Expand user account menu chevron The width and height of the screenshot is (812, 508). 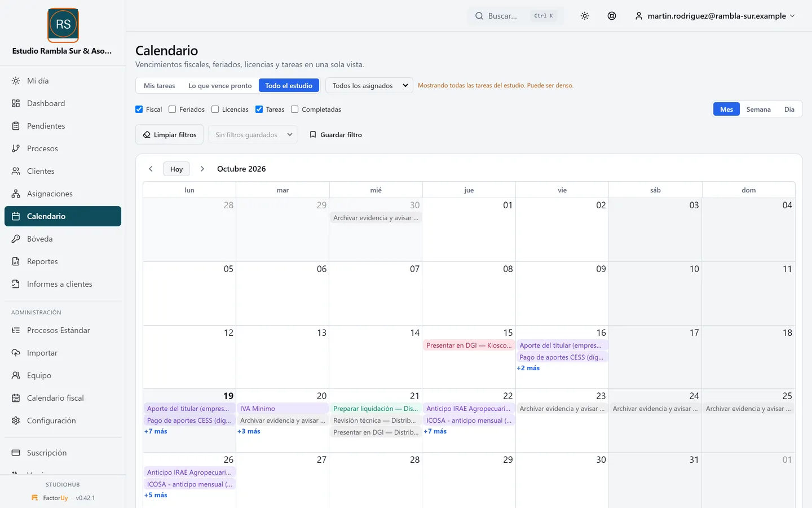pos(792,16)
